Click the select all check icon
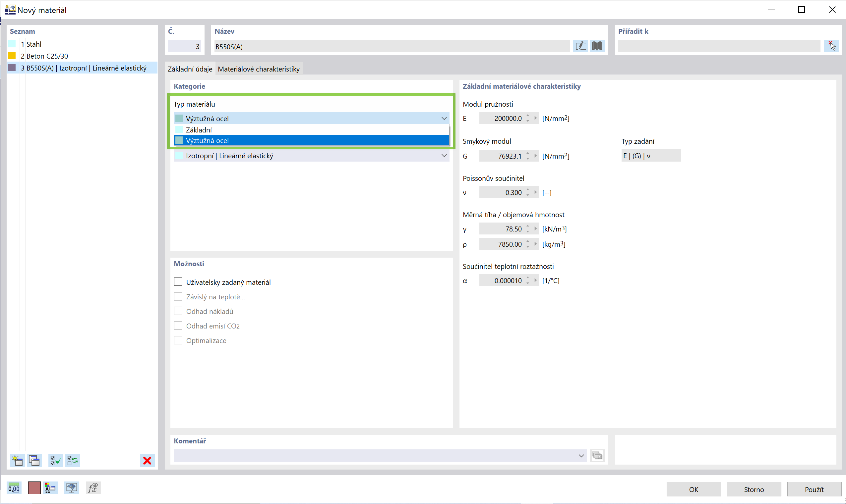 [x=55, y=461]
